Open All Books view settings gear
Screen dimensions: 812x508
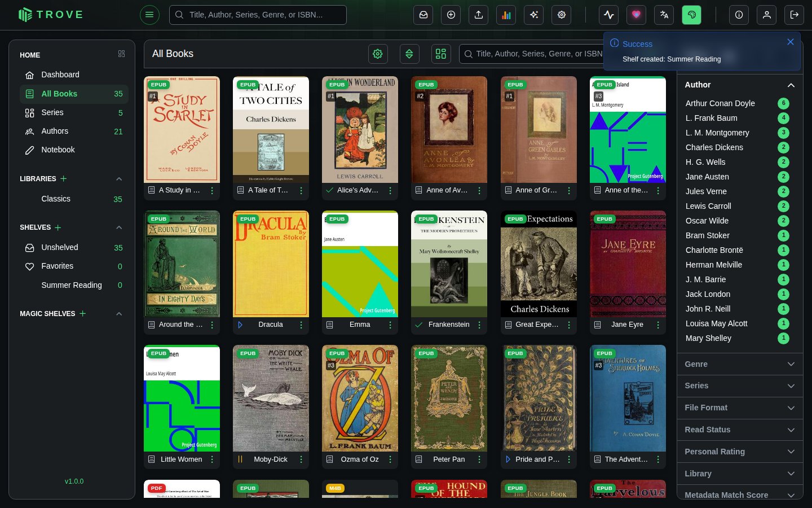[378, 54]
